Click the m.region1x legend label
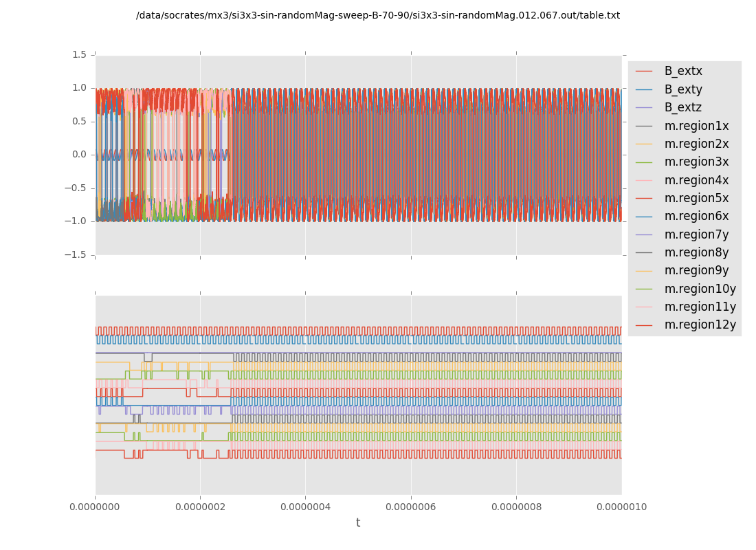756x550 pixels. coord(696,126)
